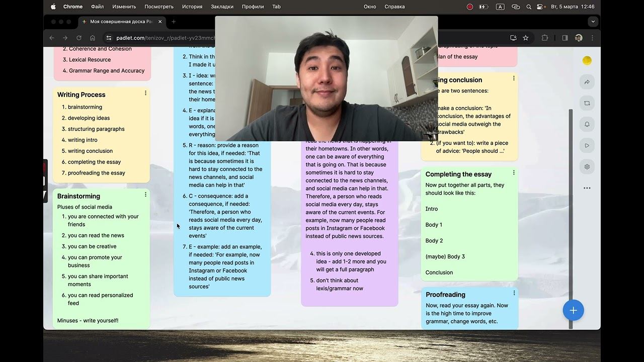Click 'Proofreading' card title
This screenshot has height=362, width=644.
(x=445, y=295)
